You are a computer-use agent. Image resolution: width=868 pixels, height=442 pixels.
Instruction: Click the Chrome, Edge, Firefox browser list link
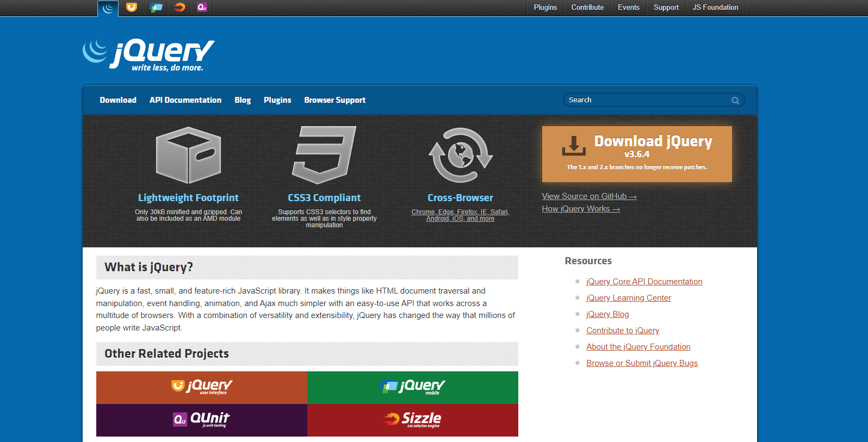(460, 215)
